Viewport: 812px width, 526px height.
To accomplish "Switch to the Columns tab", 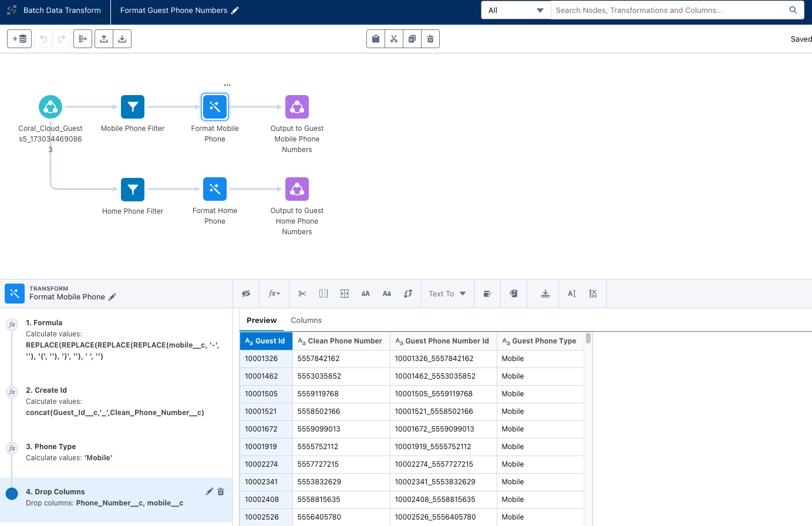I will 306,321.
